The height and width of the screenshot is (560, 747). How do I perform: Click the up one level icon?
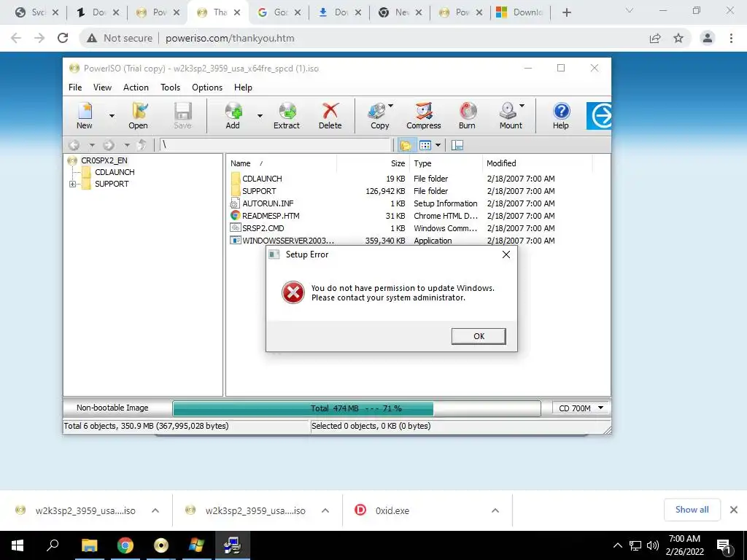[142, 145]
